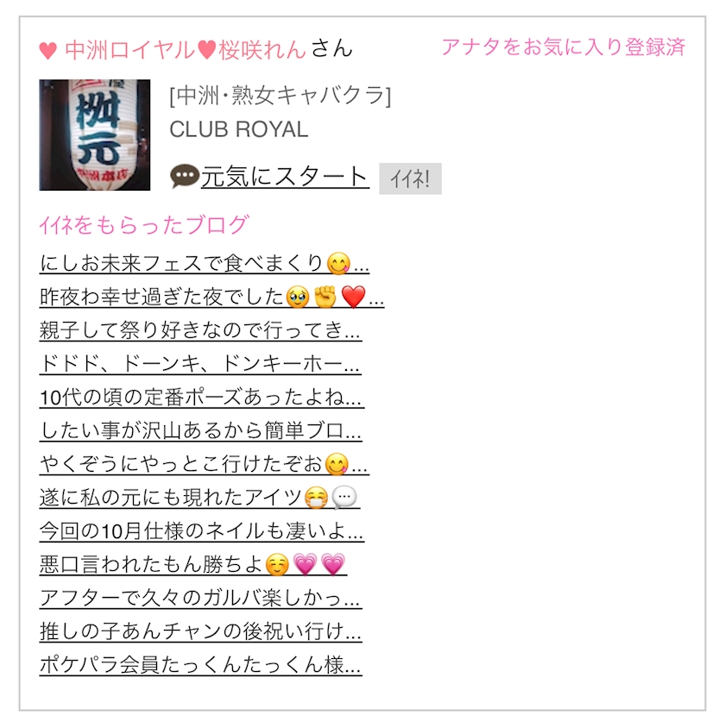Open blog やくぞうにやっとこ行けたぞお
Image resolution: width=725 pixels, height=728 pixels.
coord(205,464)
